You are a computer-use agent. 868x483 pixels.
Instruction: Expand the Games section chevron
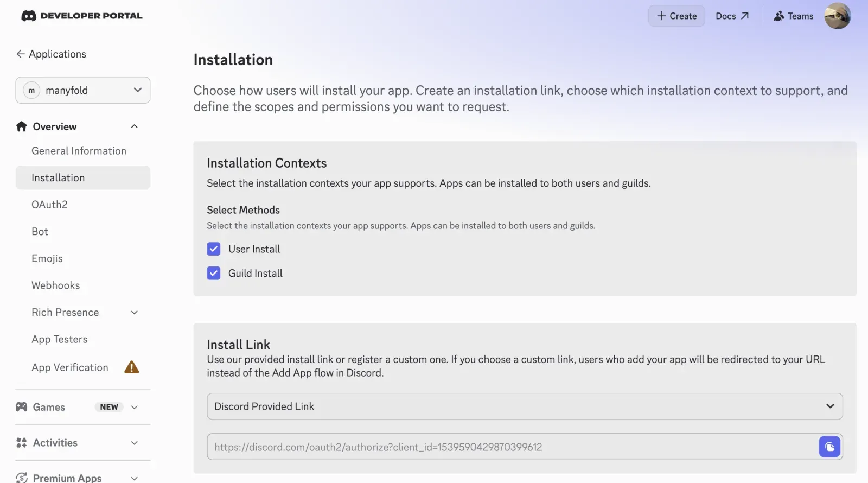[x=135, y=407]
